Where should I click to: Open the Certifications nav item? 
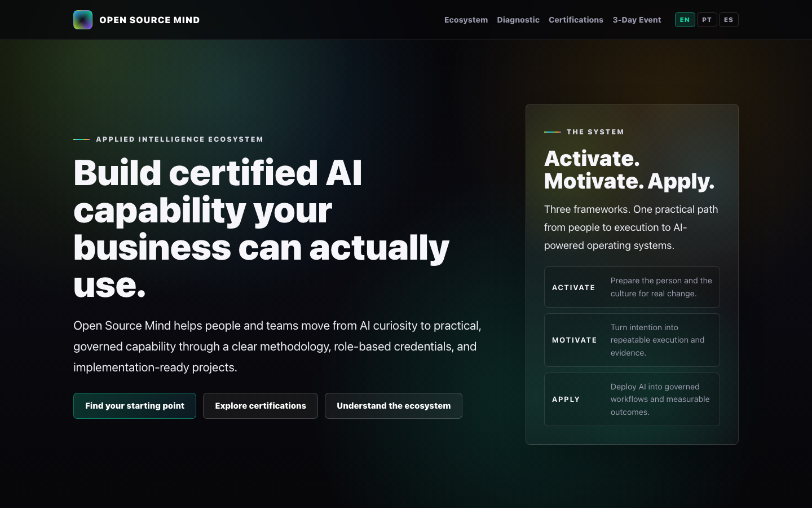point(576,20)
